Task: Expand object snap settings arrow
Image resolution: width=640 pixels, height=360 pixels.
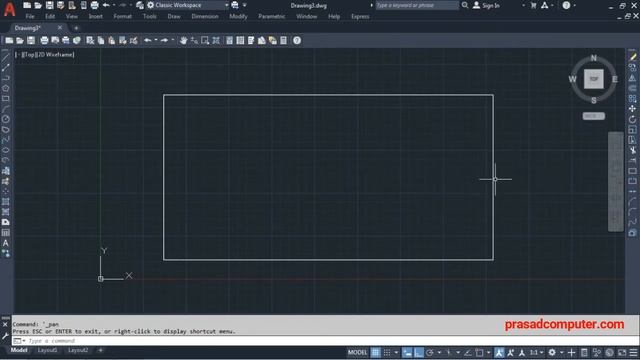Action: 489,353
